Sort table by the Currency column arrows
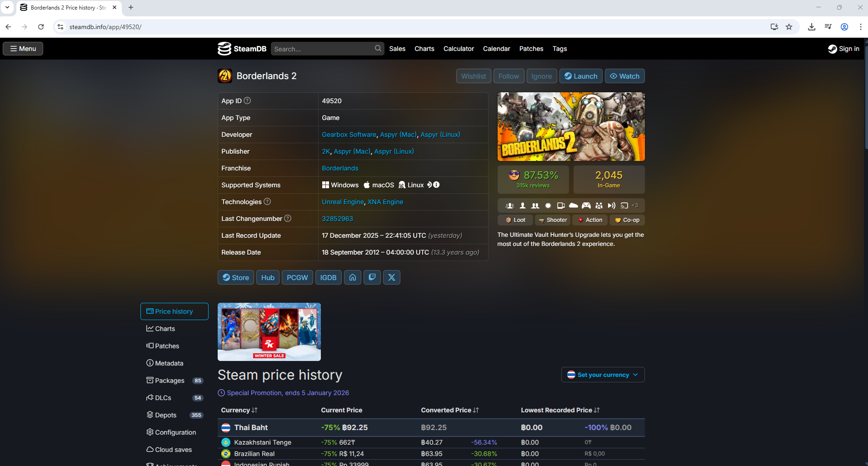Screen dimensions: 868x466 254,410
